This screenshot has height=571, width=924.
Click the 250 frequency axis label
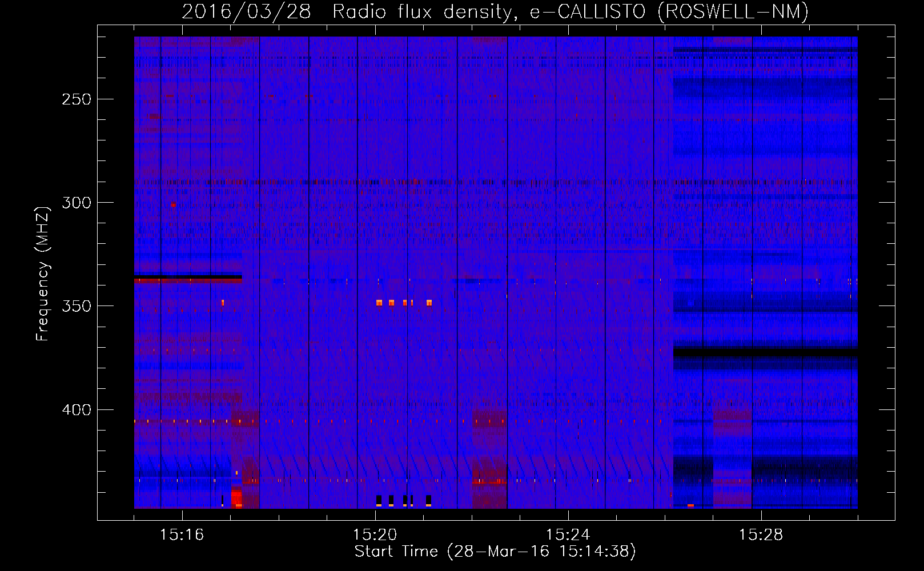[x=77, y=99]
